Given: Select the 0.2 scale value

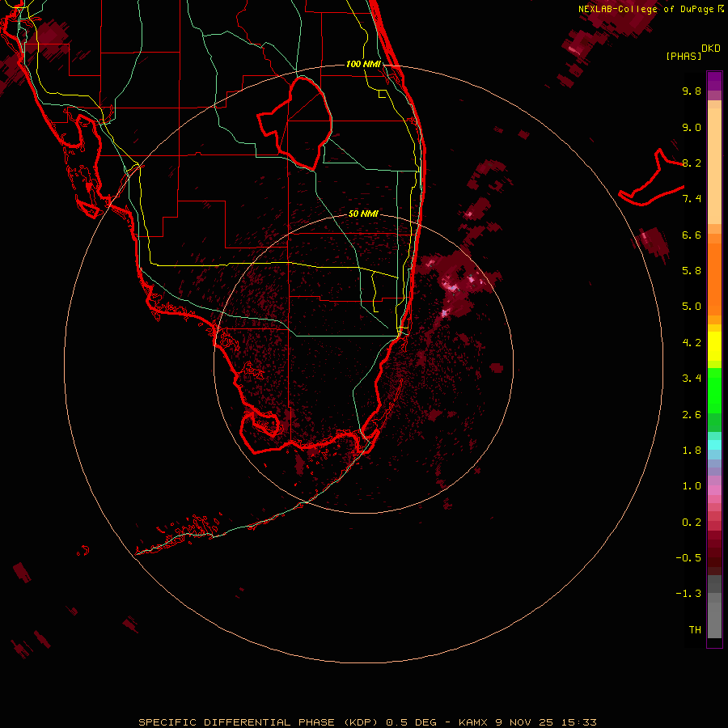Looking at the screenshot, I should coord(692,523).
